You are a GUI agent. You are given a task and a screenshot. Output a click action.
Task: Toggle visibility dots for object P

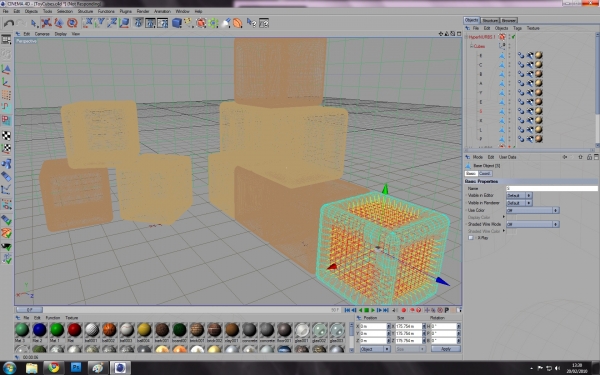tap(509, 139)
